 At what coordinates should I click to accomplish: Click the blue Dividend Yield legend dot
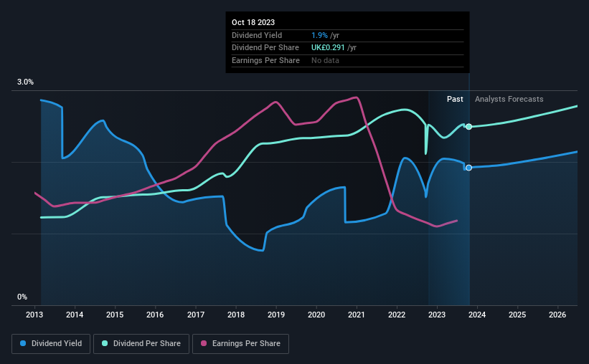click(23, 343)
